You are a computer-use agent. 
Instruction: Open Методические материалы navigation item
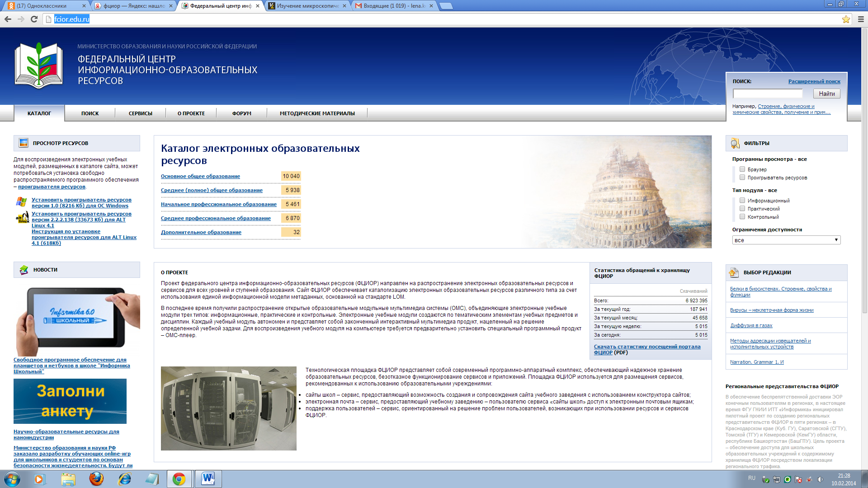coord(317,113)
